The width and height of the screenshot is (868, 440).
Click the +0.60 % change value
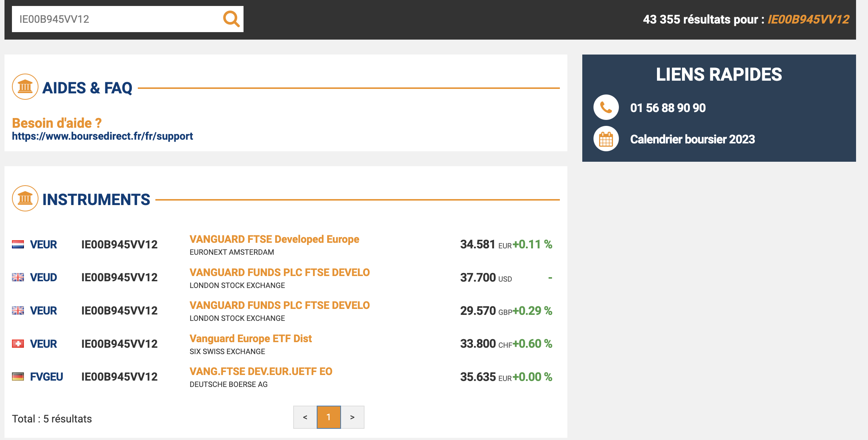[533, 344]
